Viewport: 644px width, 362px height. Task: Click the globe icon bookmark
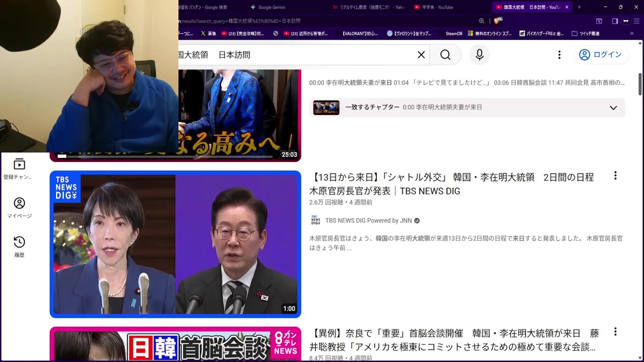(x=276, y=34)
